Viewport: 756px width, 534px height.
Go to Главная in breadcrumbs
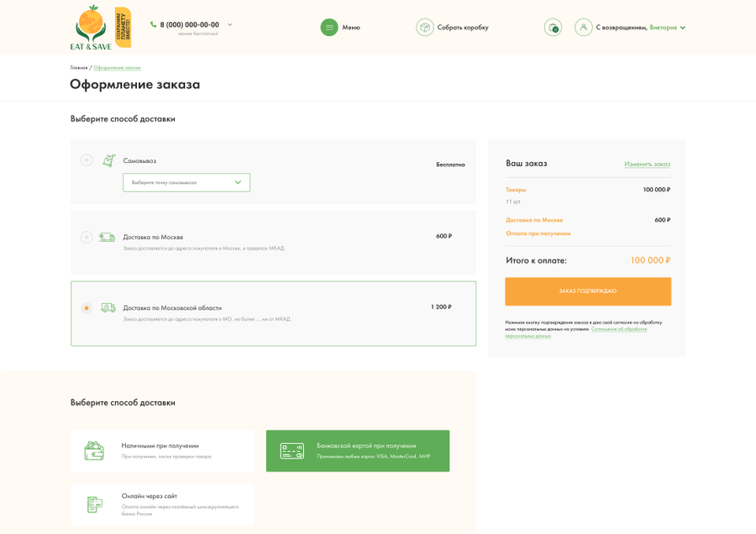click(x=79, y=68)
